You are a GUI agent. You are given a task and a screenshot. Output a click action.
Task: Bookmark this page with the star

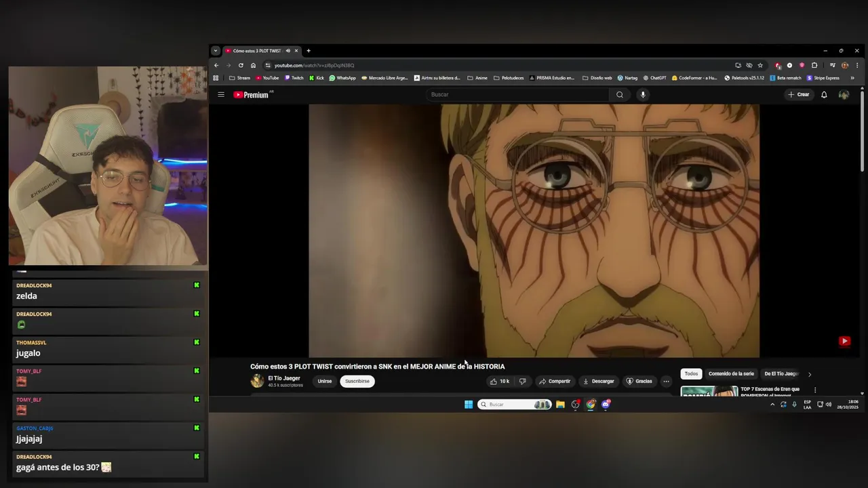tap(760, 65)
